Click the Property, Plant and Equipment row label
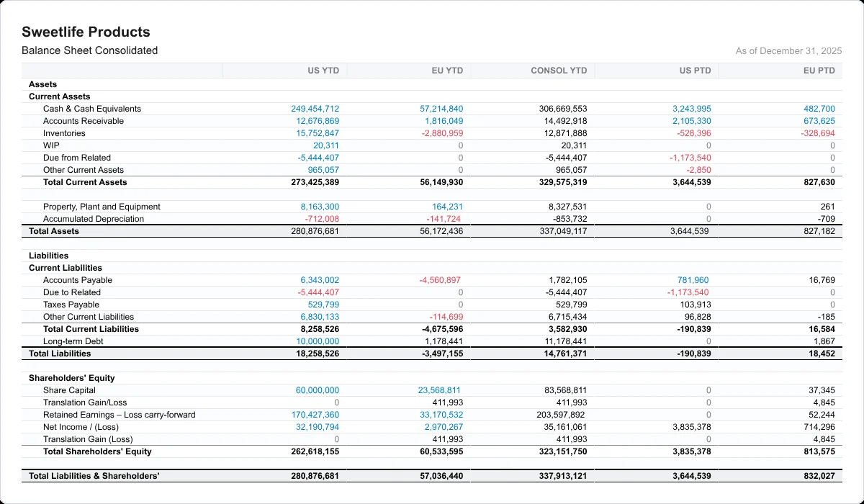The image size is (864, 504). click(102, 207)
